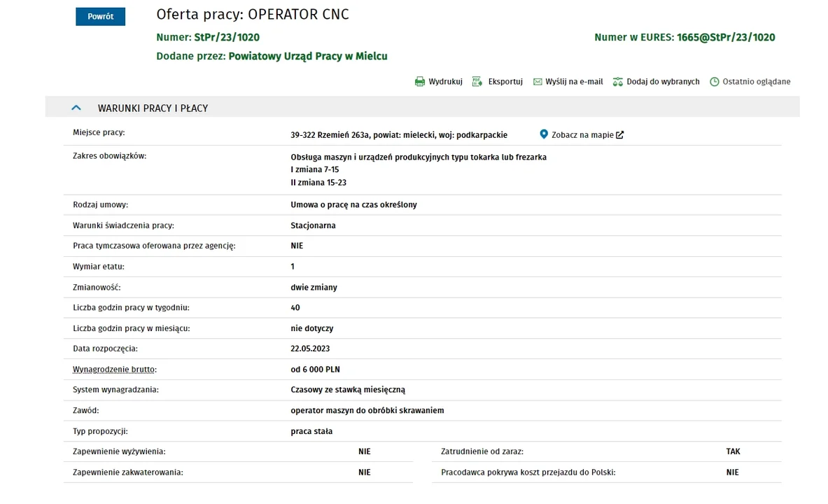Click the weekly hours value 40
This screenshot has width=828, height=504.
click(295, 307)
